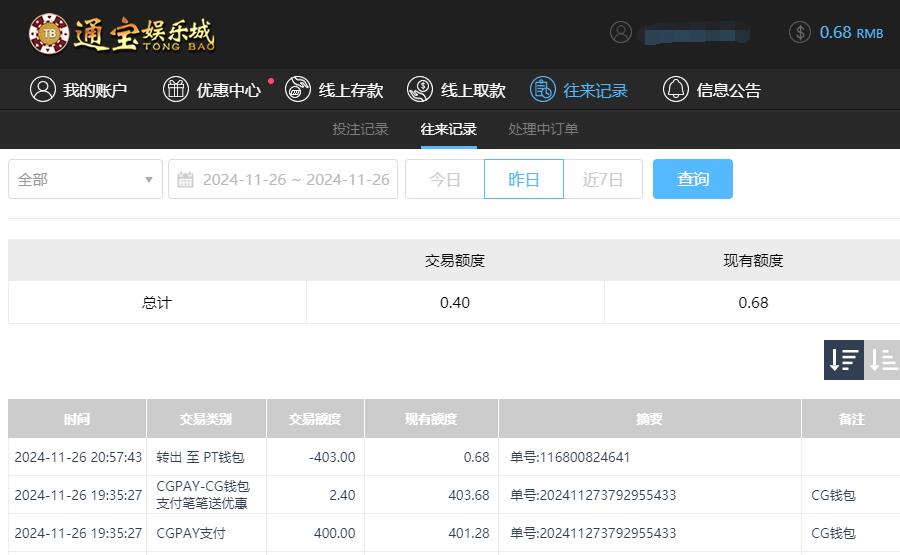Click the 交易额度 column header
The height and width of the screenshot is (555, 900).
pos(315,419)
